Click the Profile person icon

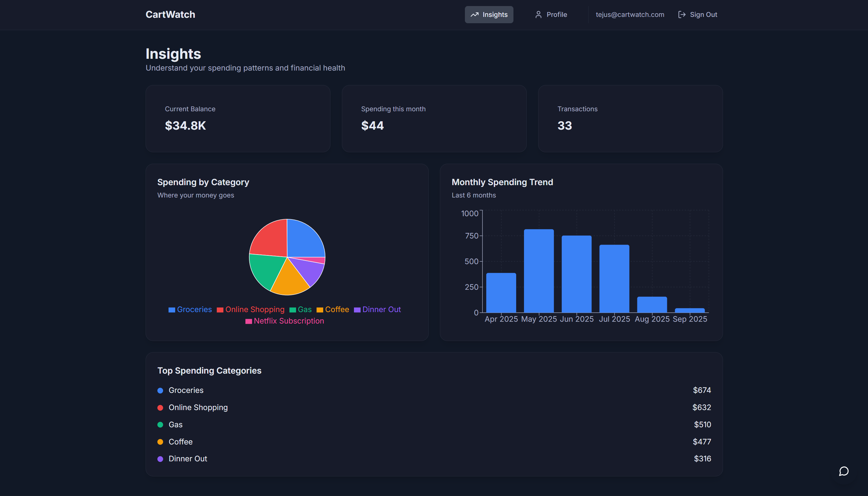538,15
